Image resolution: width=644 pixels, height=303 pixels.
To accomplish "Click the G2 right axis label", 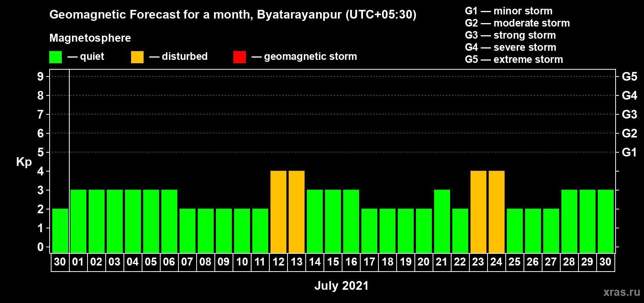I will click(x=630, y=133).
